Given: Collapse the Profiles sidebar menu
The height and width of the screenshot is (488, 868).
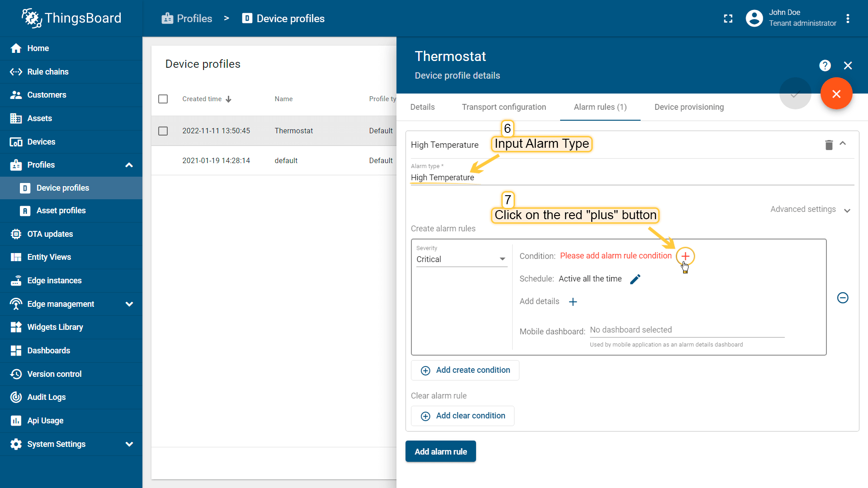Looking at the screenshot, I should 129,165.
